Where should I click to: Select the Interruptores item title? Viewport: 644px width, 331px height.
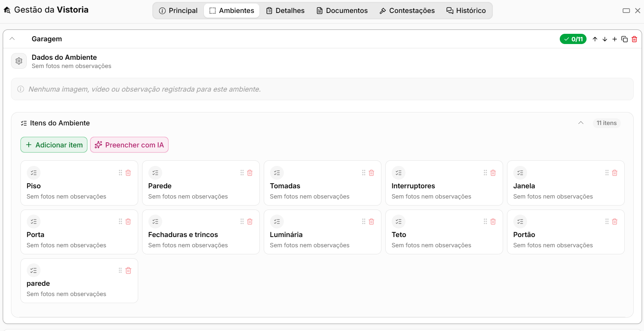pos(413,186)
